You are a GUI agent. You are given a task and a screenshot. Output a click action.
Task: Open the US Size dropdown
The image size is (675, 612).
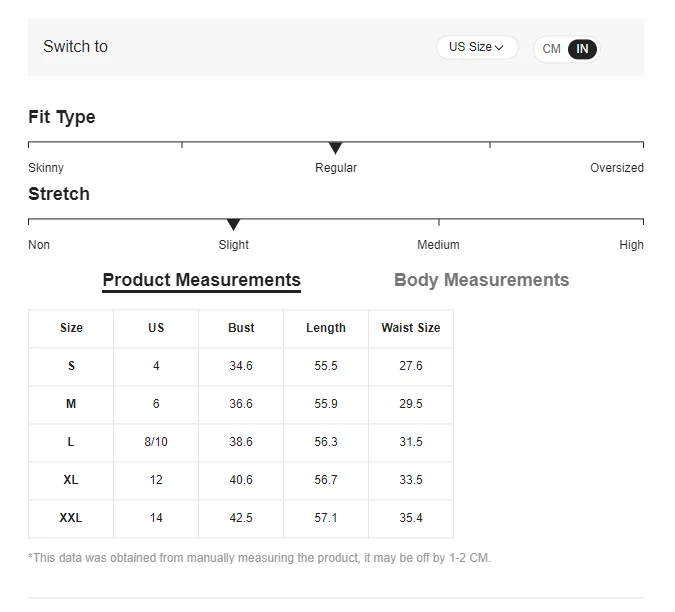click(x=476, y=47)
